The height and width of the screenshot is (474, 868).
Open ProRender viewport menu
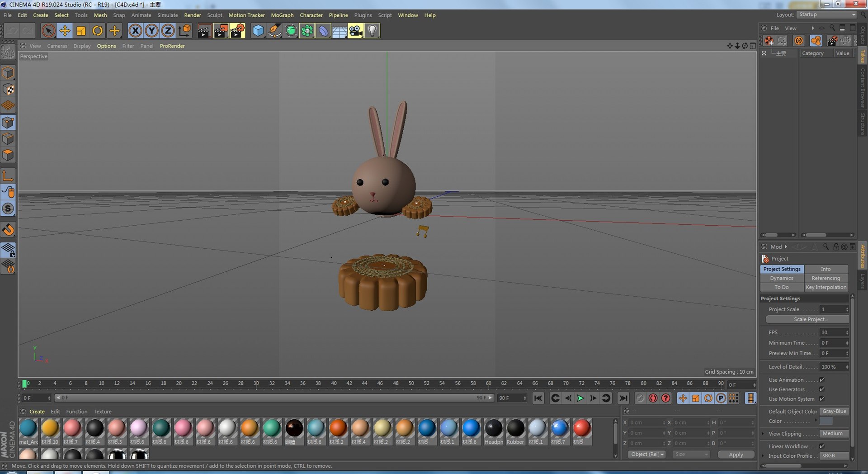coord(172,46)
